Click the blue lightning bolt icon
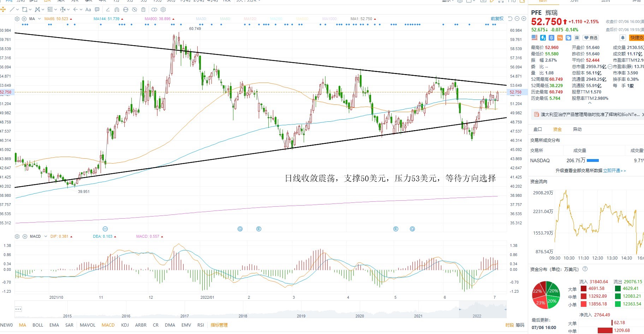 tap(543, 37)
